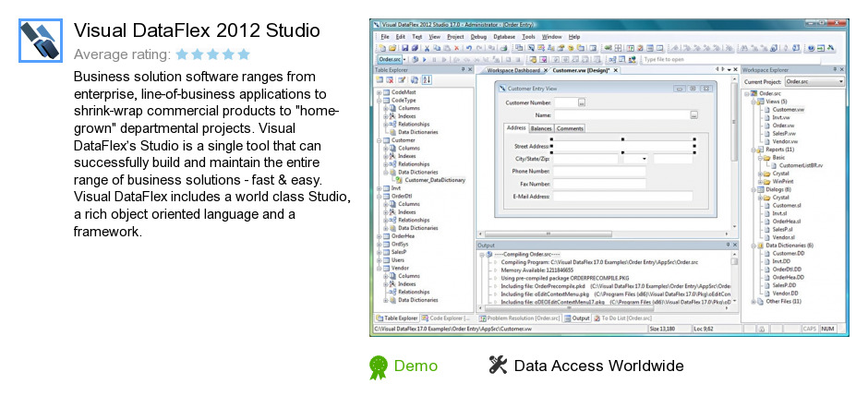
Task: Select Vendor.vw in the Views list
Action: click(784, 142)
